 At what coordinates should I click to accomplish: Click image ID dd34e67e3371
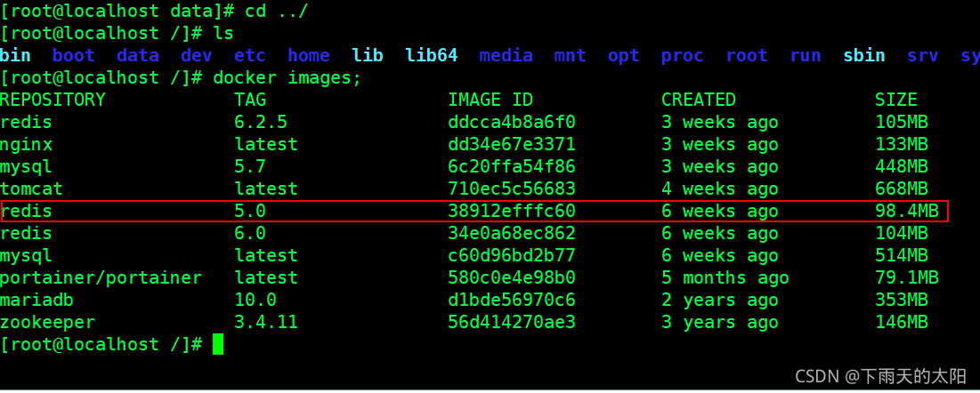coord(511,145)
